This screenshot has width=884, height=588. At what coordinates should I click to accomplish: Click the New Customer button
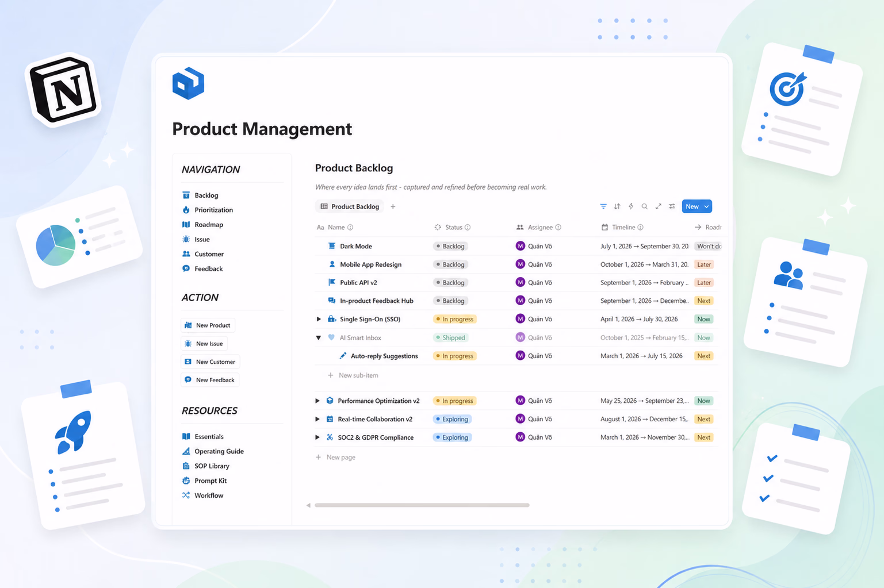[211, 362]
